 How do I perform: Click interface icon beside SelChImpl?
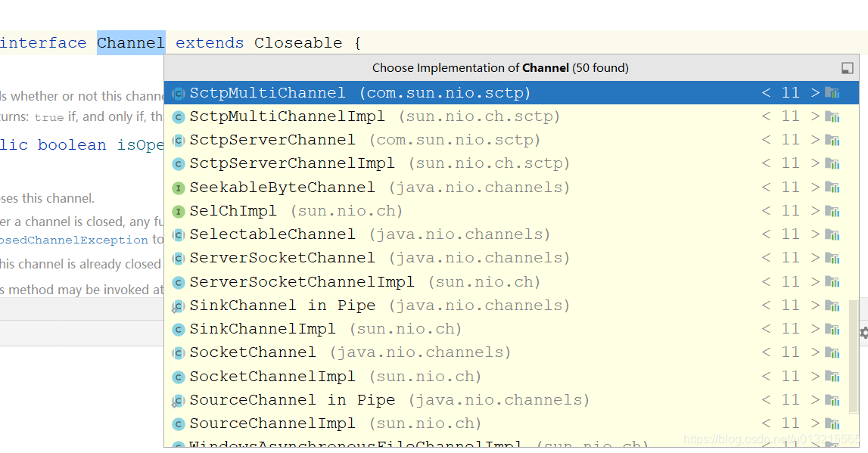coord(179,211)
